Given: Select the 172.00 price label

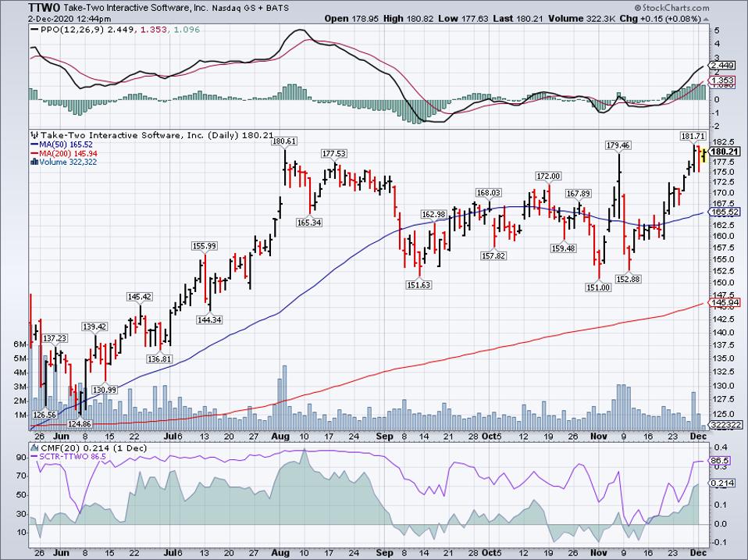Looking at the screenshot, I should [548, 176].
